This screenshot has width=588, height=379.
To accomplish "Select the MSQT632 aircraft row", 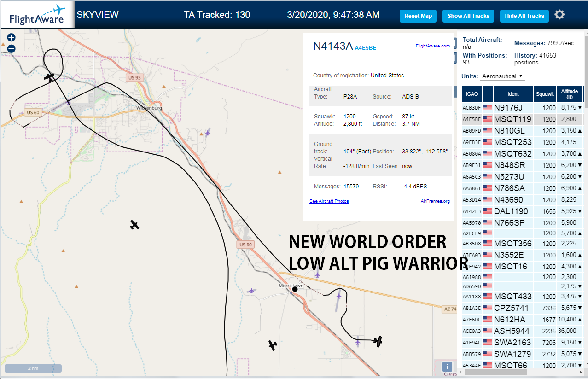I will [x=523, y=153].
